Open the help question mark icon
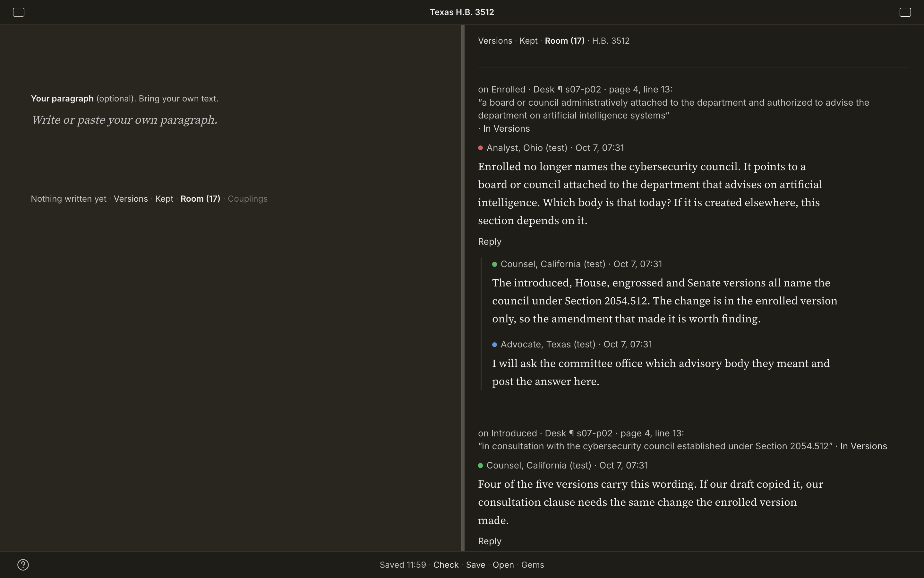This screenshot has width=924, height=578. (23, 565)
